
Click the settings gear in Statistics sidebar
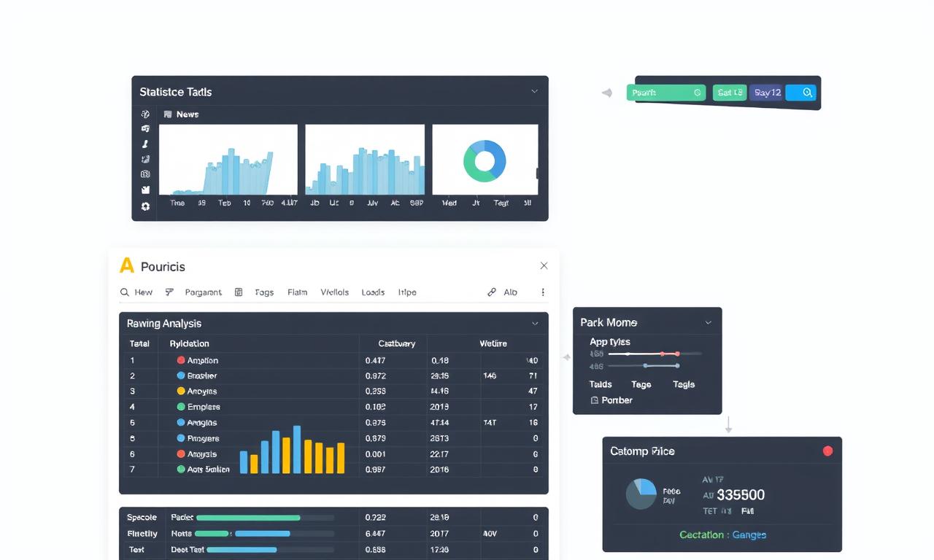[145, 206]
